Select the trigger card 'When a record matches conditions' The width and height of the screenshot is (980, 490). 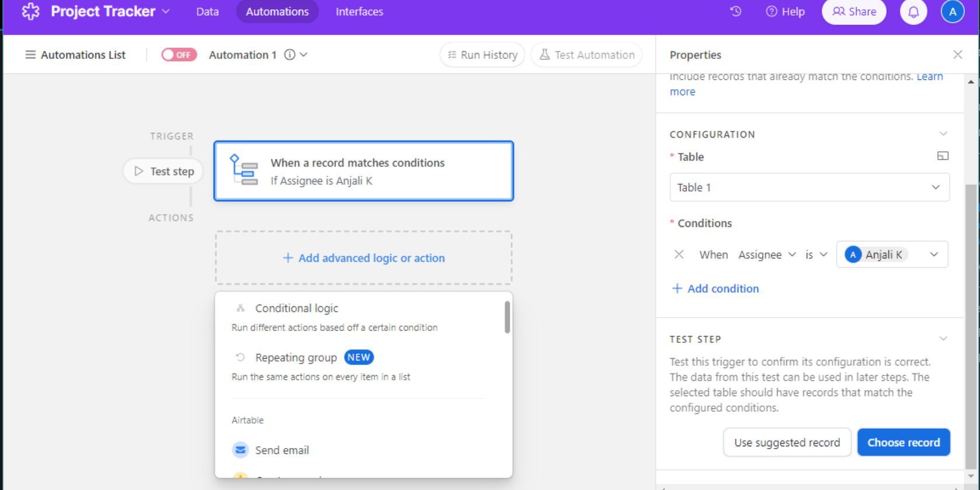[363, 171]
